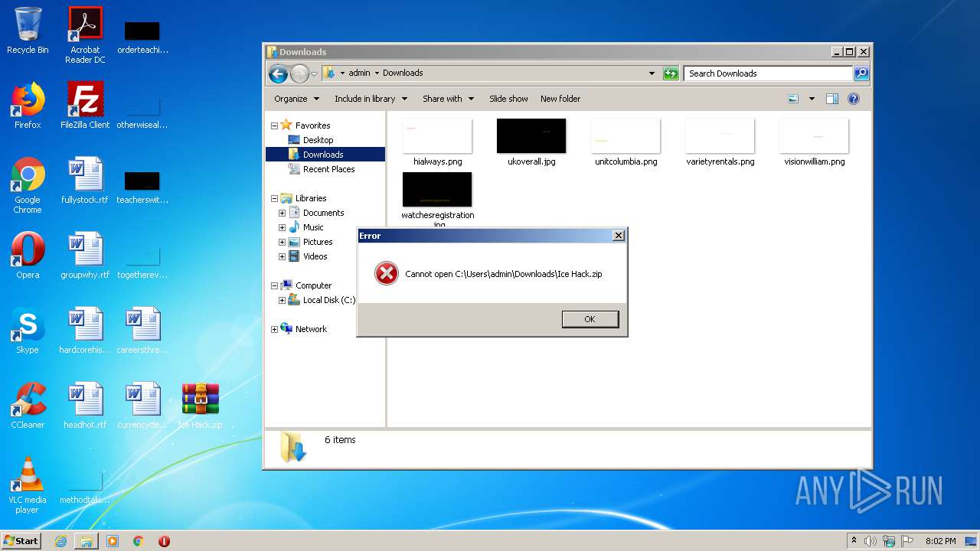Click Internet Explorer taskbar icon

click(60, 541)
